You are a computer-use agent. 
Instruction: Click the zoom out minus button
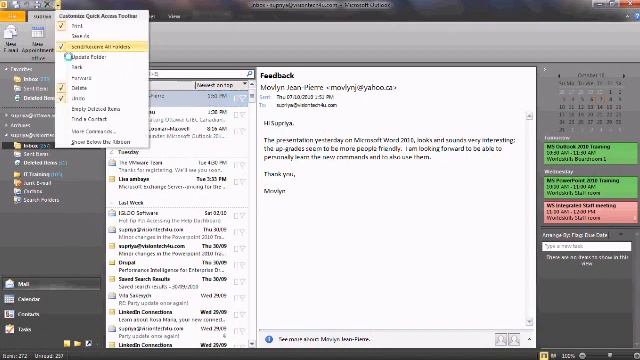pyautogui.click(x=582, y=356)
